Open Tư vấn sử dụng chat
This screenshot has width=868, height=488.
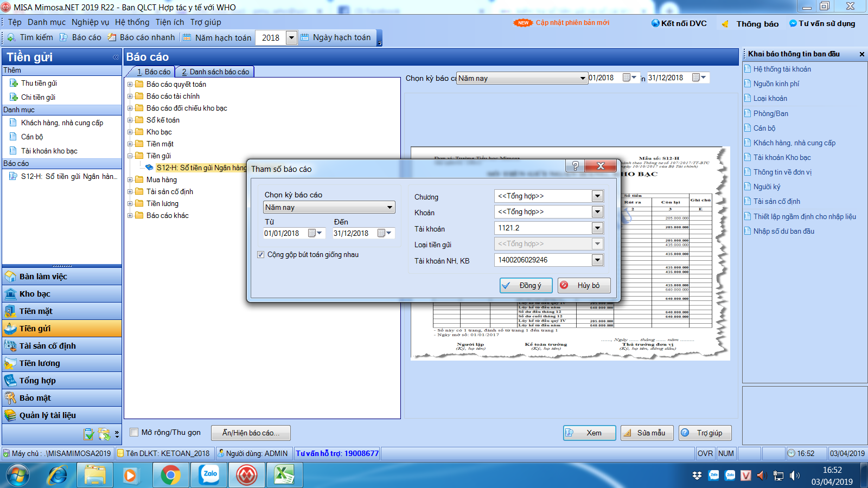tap(822, 23)
